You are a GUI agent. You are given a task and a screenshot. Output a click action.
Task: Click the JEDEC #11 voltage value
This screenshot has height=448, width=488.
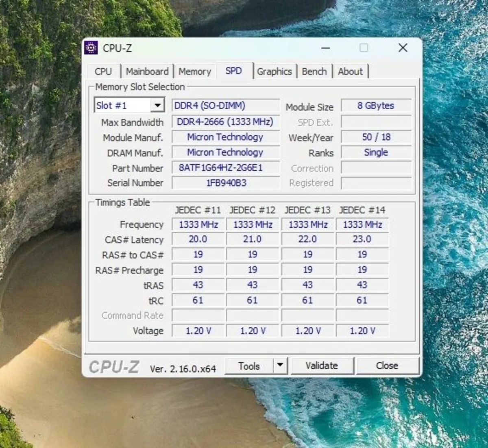tap(198, 331)
